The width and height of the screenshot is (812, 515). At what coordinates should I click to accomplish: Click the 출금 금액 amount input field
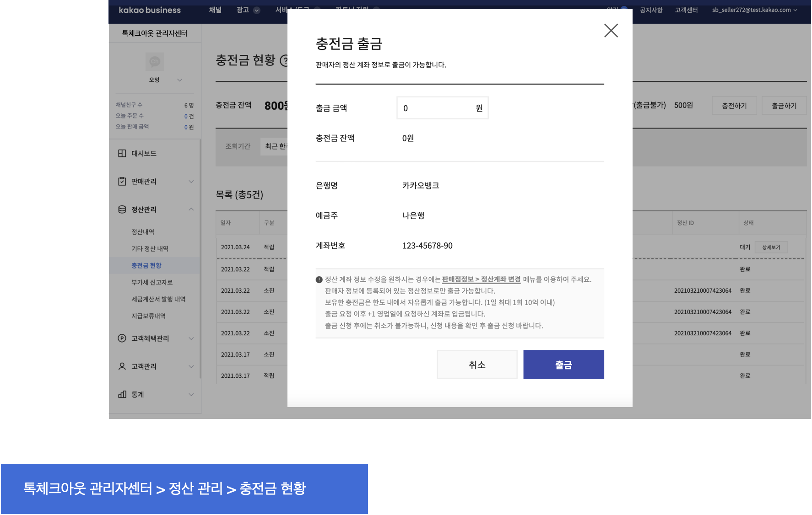click(x=437, y=108)
